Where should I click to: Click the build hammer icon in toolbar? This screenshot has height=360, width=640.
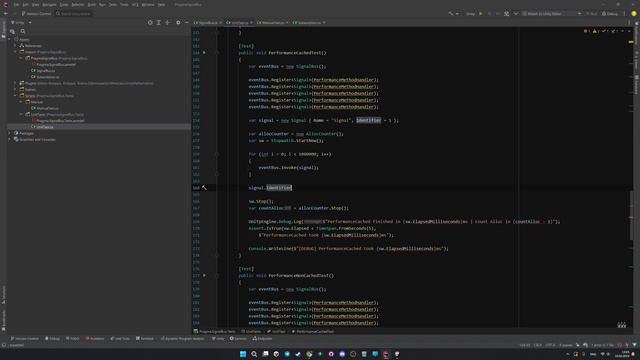pos(451,13)
